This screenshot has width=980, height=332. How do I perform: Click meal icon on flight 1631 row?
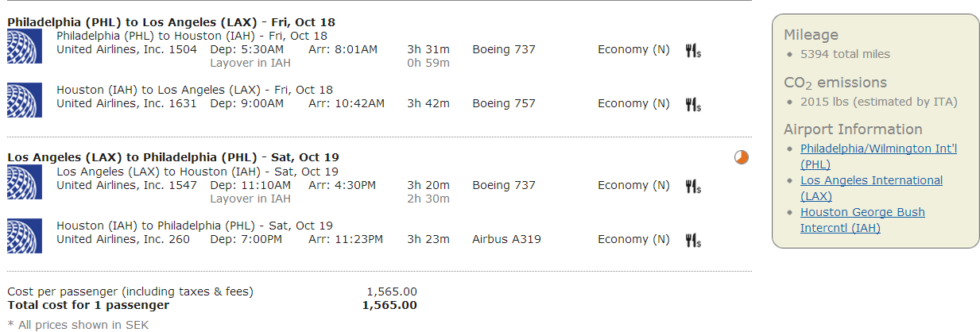(x=692, y=104)
